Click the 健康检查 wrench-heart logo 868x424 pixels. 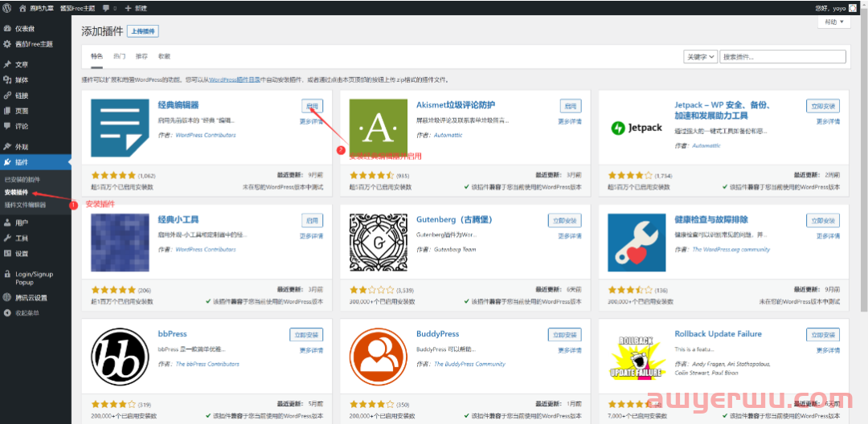pyautogui.click(x=637, y=243)
